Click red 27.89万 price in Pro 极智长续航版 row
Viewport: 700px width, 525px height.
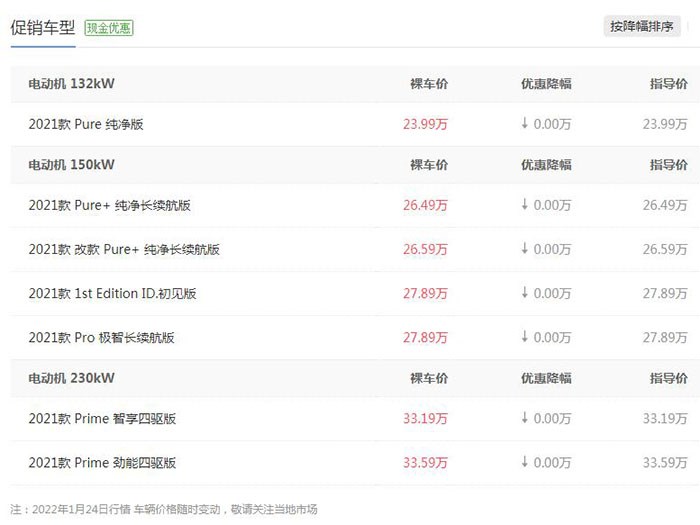(x=425, y=338)
